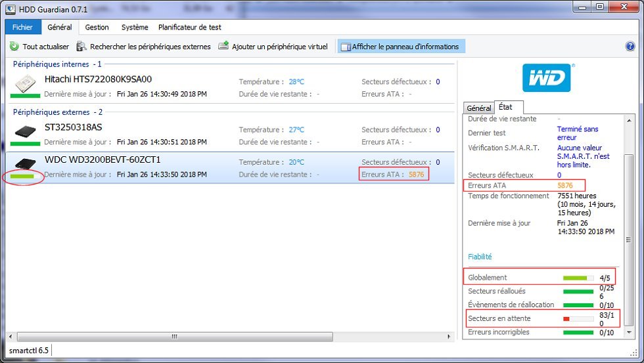
Task: Click the Fiabilité section heading
Action: click(x=480, y=257)
